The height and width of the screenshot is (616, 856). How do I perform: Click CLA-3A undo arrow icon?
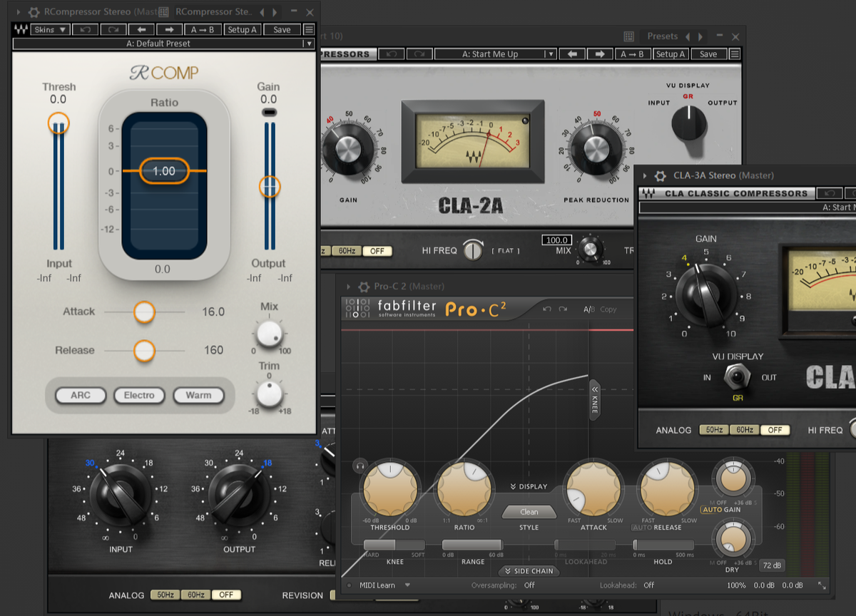point(829,193)
